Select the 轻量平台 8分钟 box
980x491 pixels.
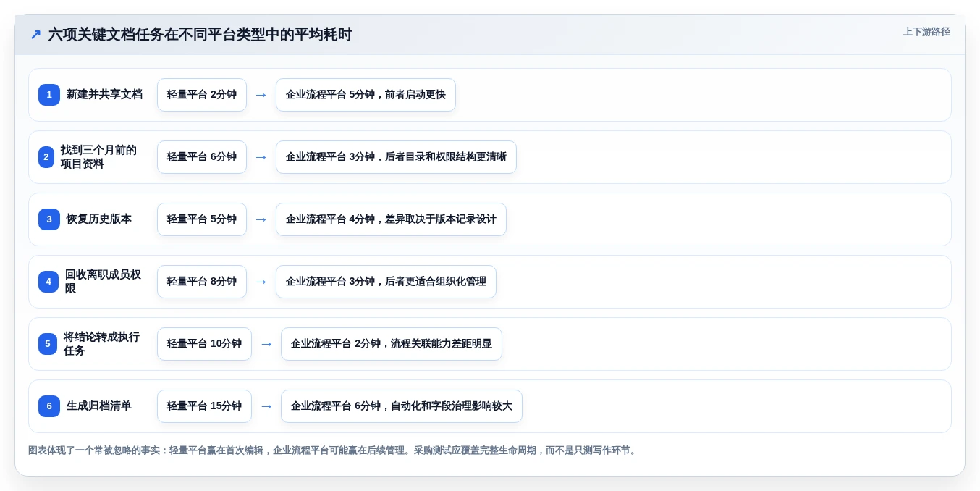202,282
